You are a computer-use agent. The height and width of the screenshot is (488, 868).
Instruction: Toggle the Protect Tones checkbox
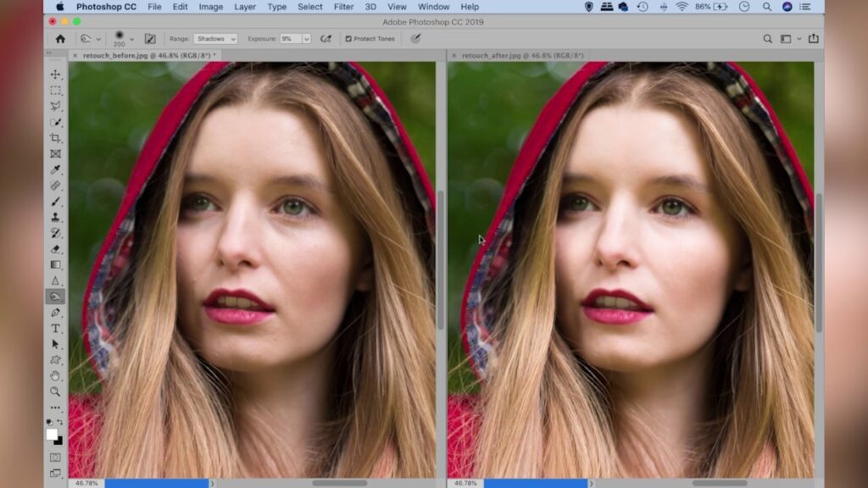point(349,39)
